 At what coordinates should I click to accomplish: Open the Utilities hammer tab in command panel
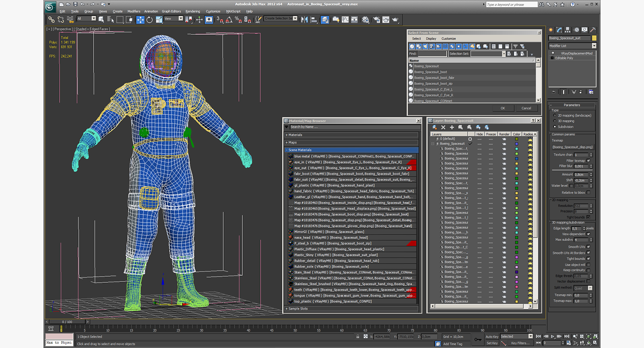tap(593, 30)
